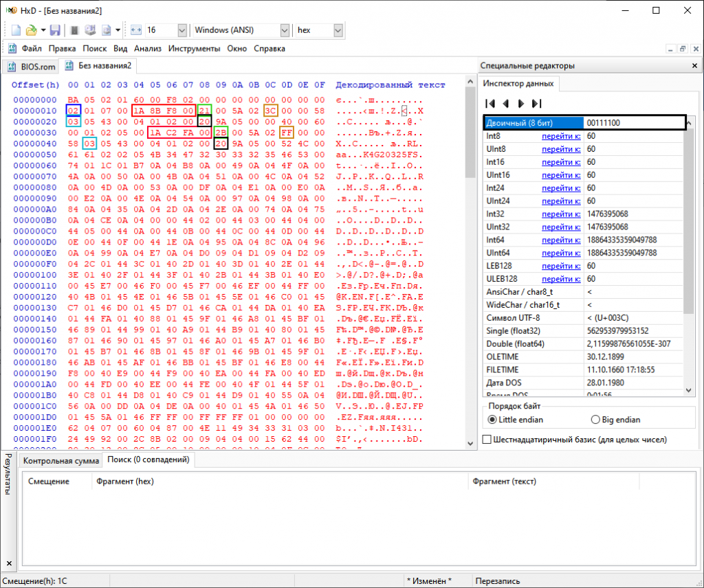Close the inner document window

click(x=696, y=49)
